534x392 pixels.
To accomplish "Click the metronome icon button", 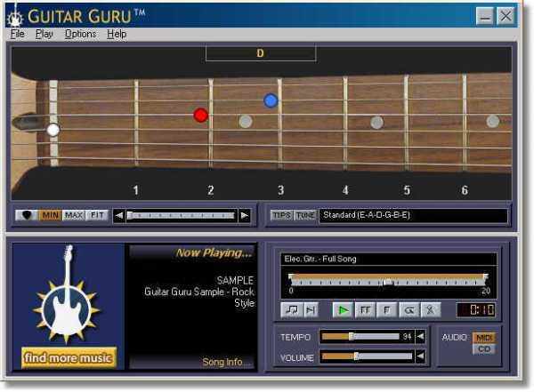I will [x=431, y=310].
